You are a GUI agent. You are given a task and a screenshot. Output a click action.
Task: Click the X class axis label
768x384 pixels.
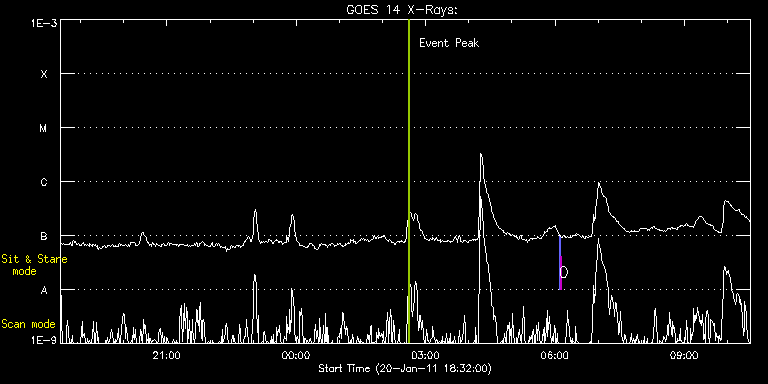pyautogui.click(x=44, y=74)
